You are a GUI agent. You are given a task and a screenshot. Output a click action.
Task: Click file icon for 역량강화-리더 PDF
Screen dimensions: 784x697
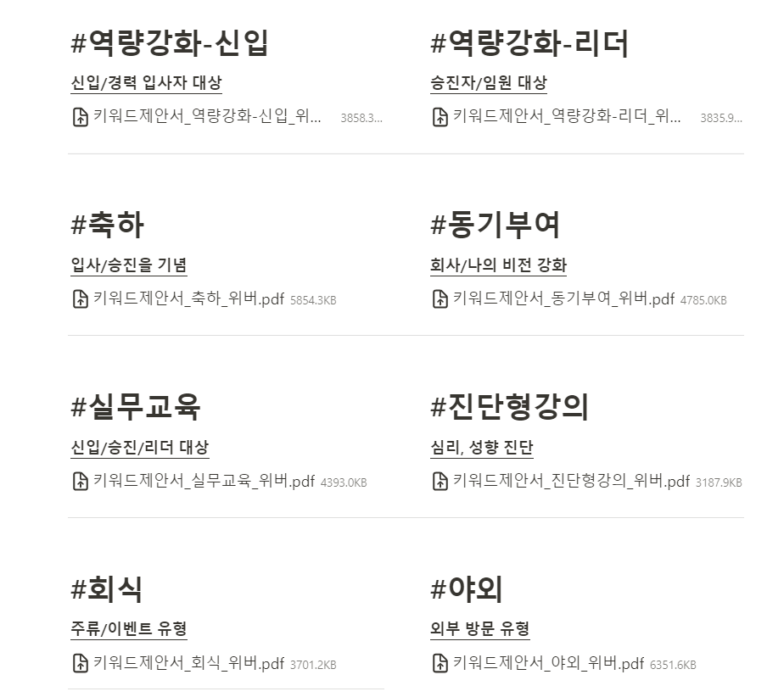click(440, 117)
